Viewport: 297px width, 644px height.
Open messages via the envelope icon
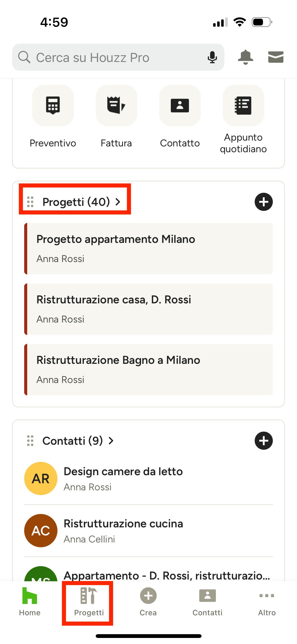tap(276, 57)
